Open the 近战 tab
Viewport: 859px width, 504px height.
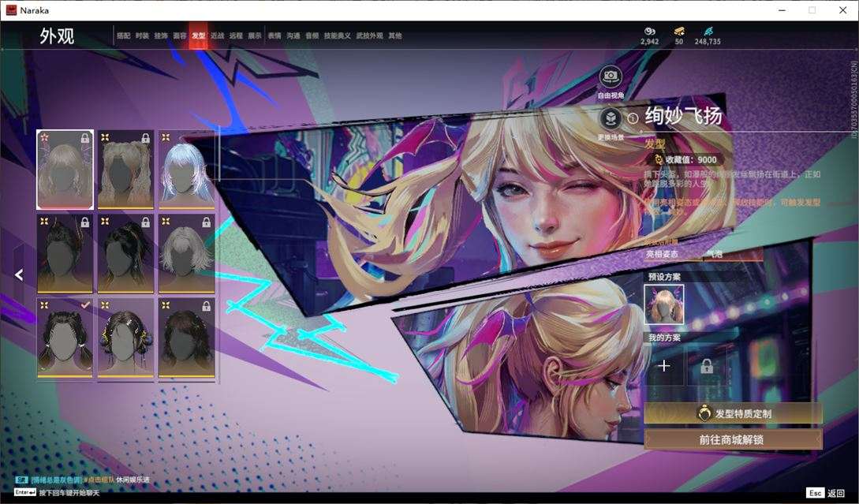(218, 35)
